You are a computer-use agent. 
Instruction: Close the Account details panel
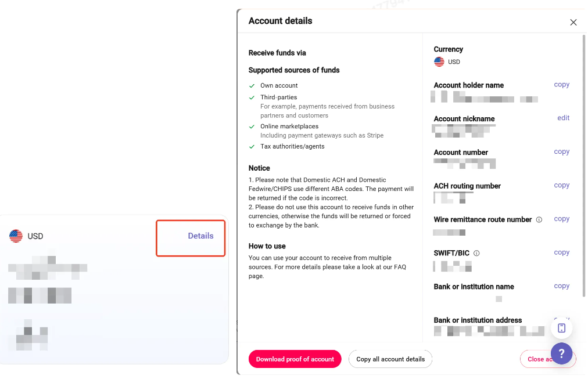point(573,23)
